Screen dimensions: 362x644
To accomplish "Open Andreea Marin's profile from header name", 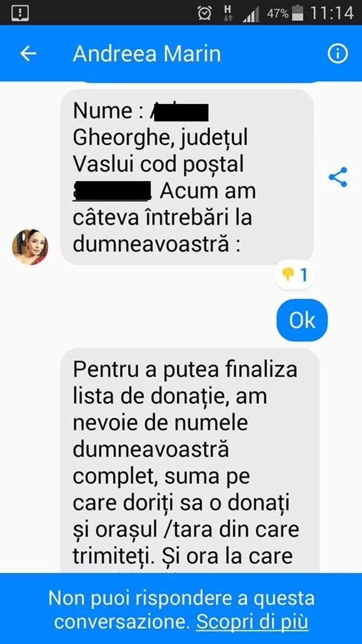I will [147, 54].
